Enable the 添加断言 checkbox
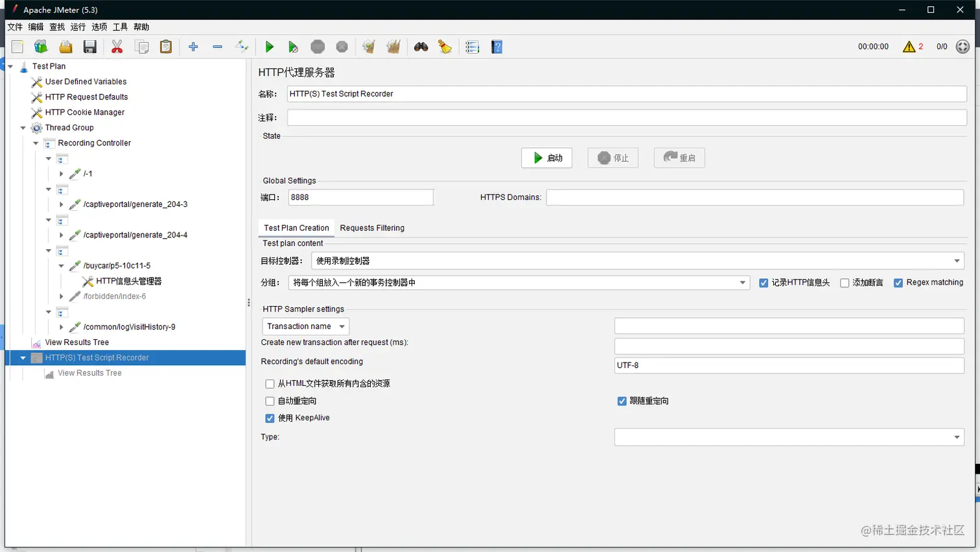This screenshot has width=980, height=552. [845, 283]
